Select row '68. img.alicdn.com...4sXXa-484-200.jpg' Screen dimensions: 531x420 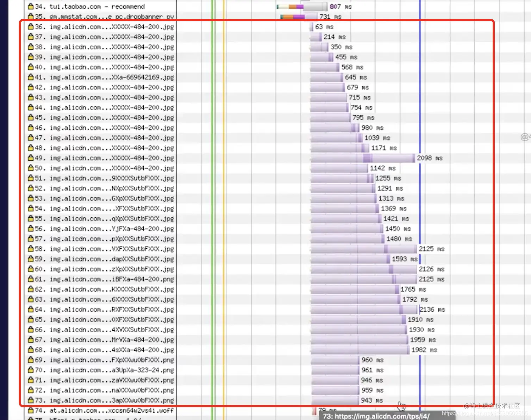[x=104, y=350]
